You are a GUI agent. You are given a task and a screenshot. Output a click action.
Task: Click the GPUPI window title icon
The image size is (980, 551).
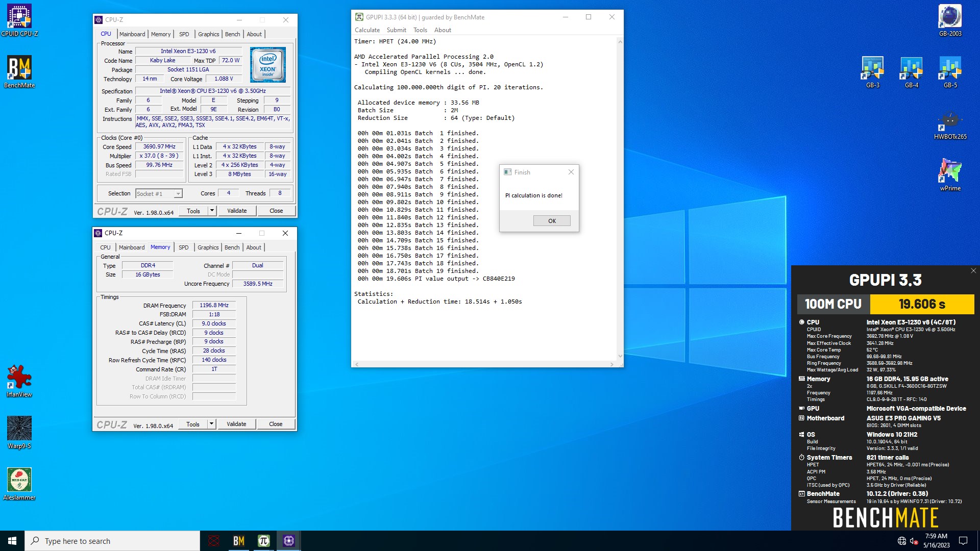[359, 17]
